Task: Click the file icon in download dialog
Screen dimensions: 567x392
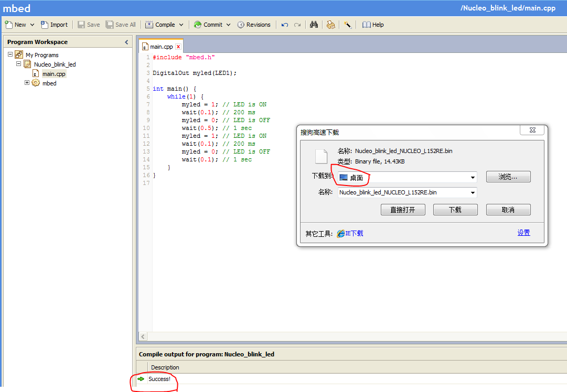Action: point(321,157)
